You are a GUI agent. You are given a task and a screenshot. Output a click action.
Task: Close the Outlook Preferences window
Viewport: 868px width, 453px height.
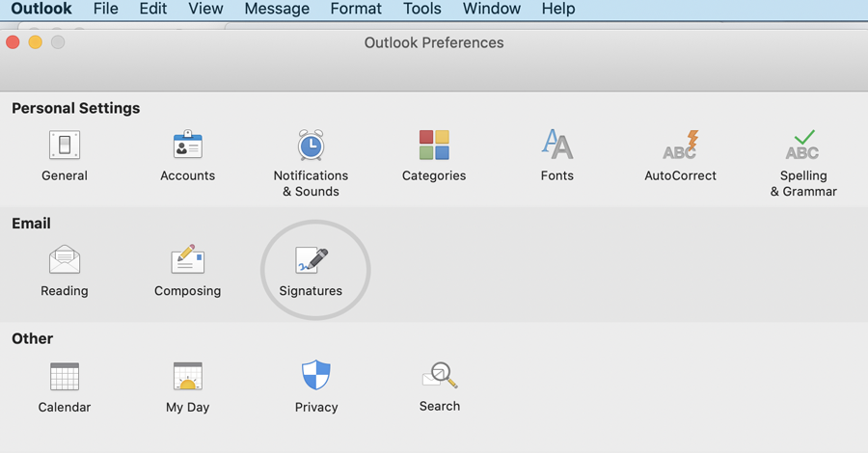coord(13,42)
